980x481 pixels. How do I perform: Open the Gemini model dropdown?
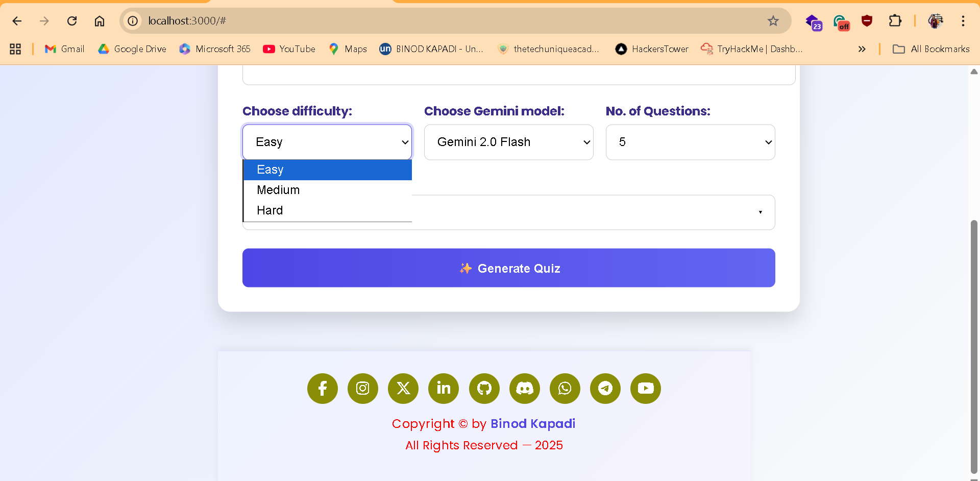(x=508, y=142)
